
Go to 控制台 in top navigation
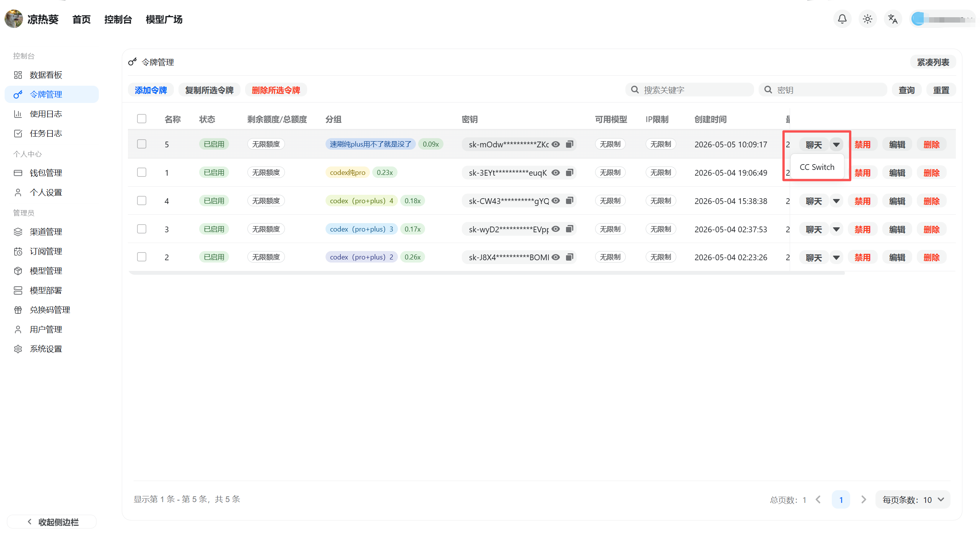click(x=118, y=19)
